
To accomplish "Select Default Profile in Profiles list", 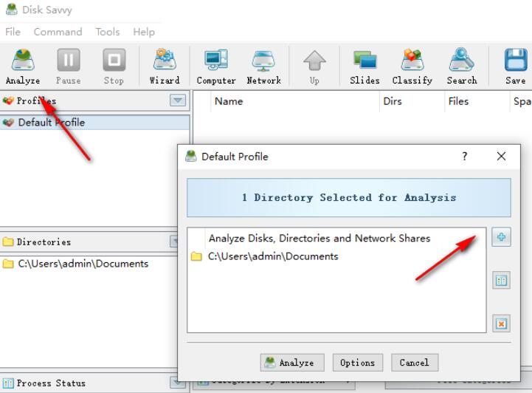I will click(x=51, y=123).
